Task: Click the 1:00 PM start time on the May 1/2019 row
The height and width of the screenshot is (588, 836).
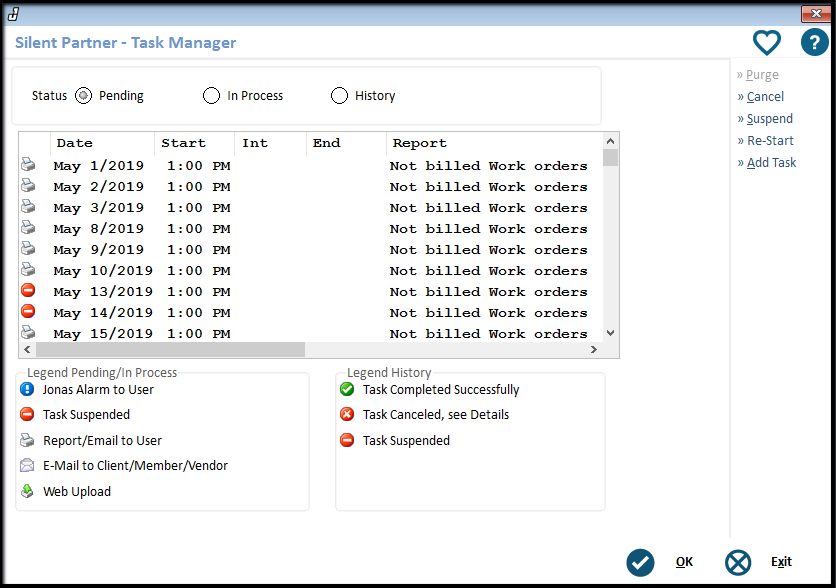Action: 198,166
